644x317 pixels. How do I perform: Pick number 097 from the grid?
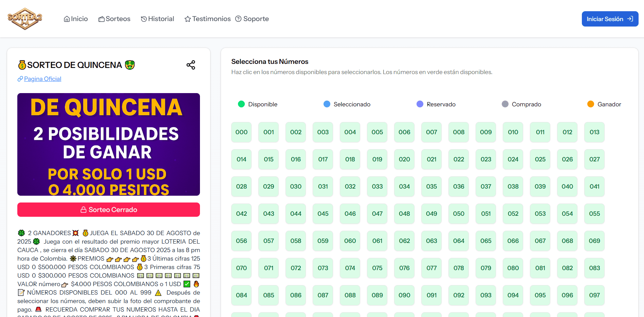tap(594, 295)
